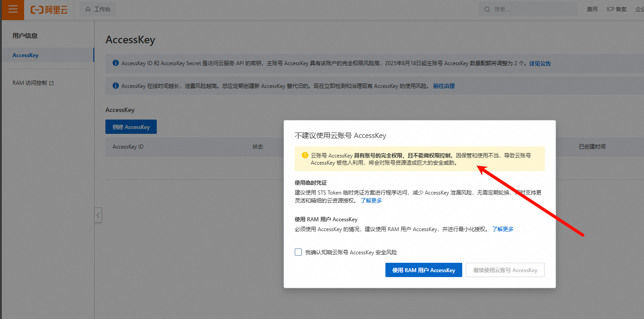Click the ICP 备案 menu item

[616, 8]
